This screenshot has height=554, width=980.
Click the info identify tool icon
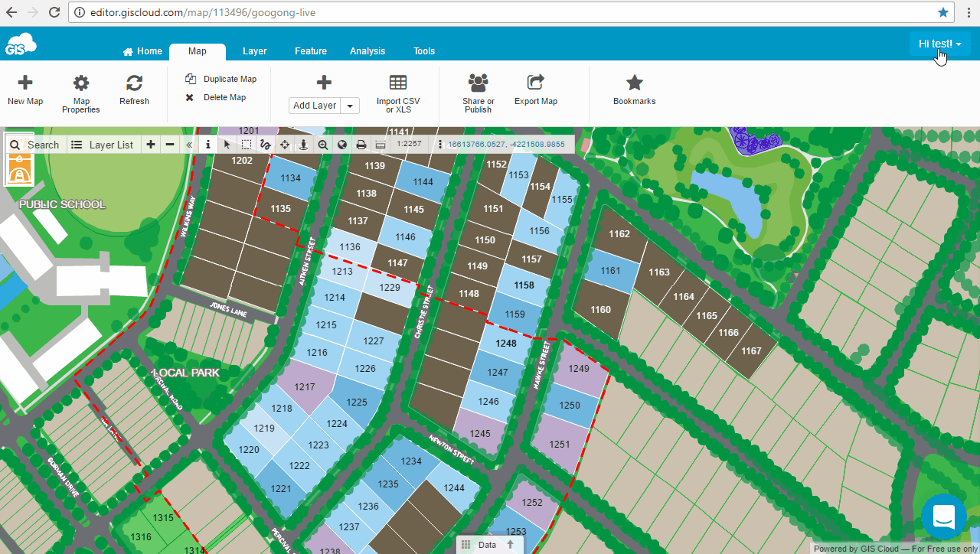(x=208, y=145)
